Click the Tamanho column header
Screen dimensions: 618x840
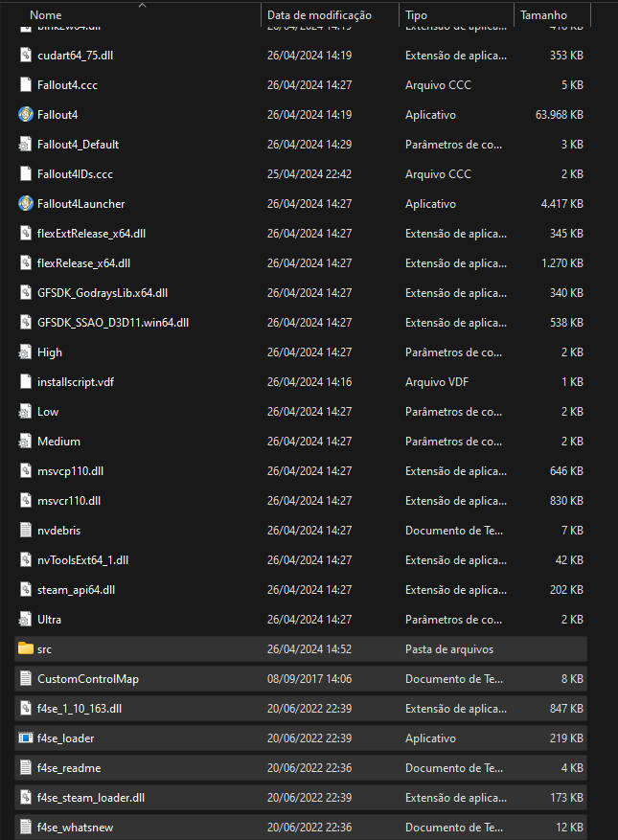pyautogui.click(x=543, y=15)
